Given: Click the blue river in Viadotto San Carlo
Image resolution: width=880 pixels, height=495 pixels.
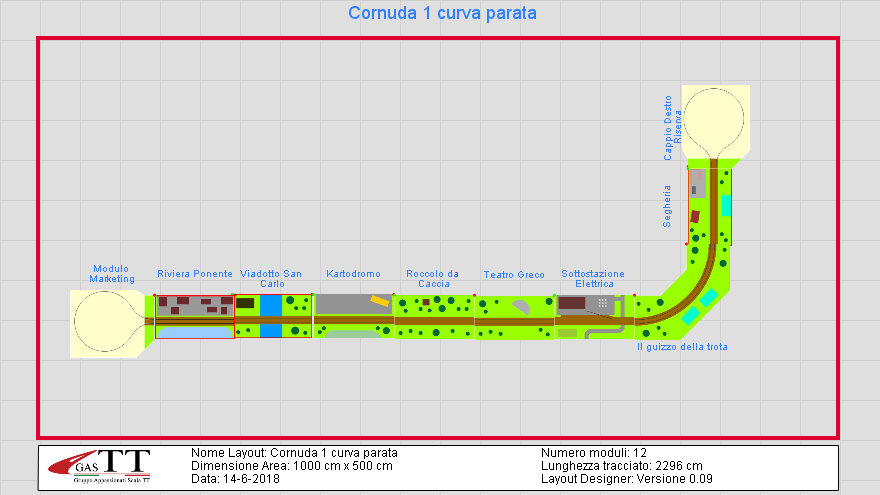Looking at the screenshot, I should click(x=271, y=306).
